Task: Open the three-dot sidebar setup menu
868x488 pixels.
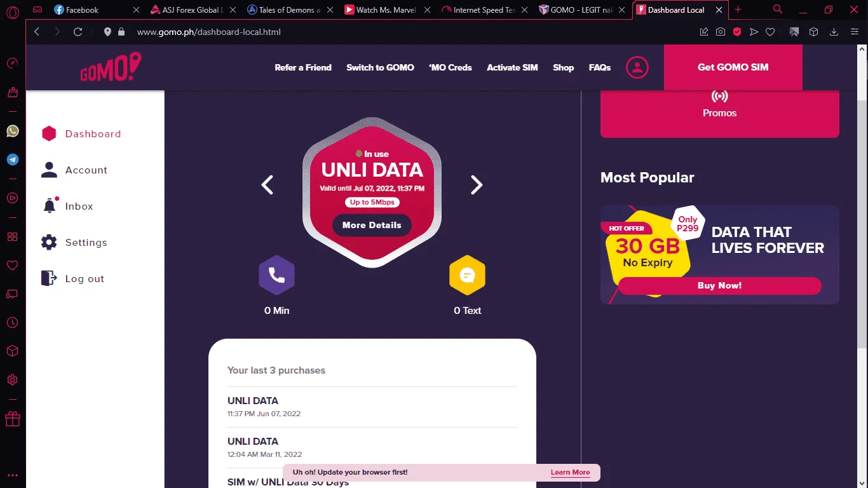Action: click(x=12, y=475)
